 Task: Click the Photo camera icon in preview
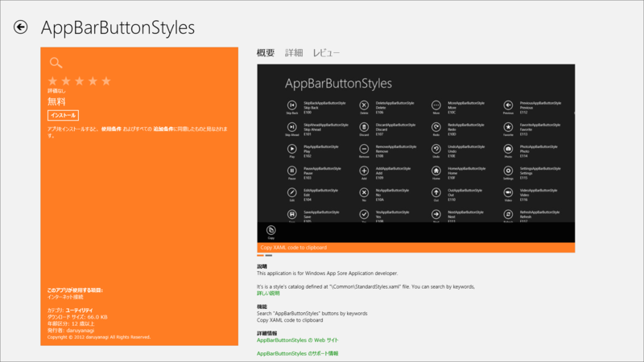coord(508,149)
